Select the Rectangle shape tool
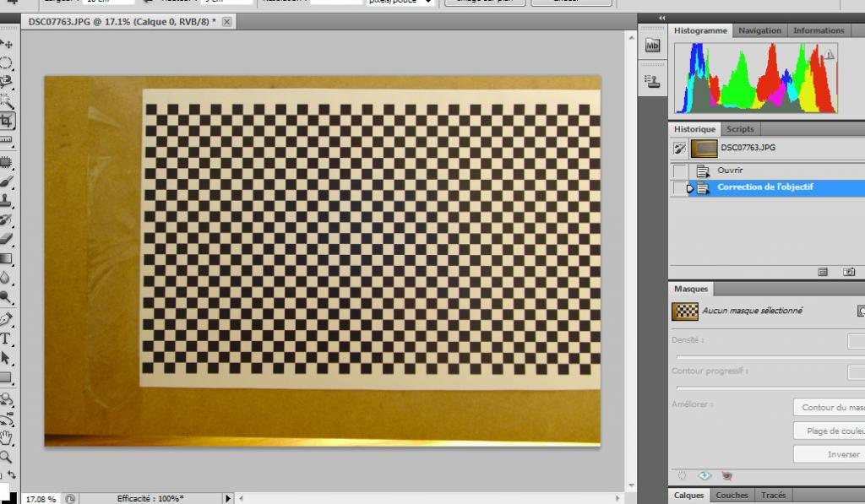 tap(6, 377)
